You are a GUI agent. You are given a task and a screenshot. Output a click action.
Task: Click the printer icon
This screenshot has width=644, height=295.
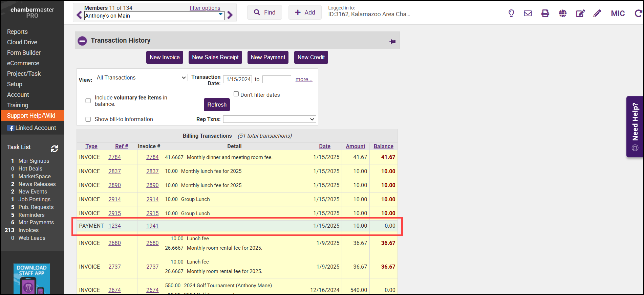[x=545, y=14]
